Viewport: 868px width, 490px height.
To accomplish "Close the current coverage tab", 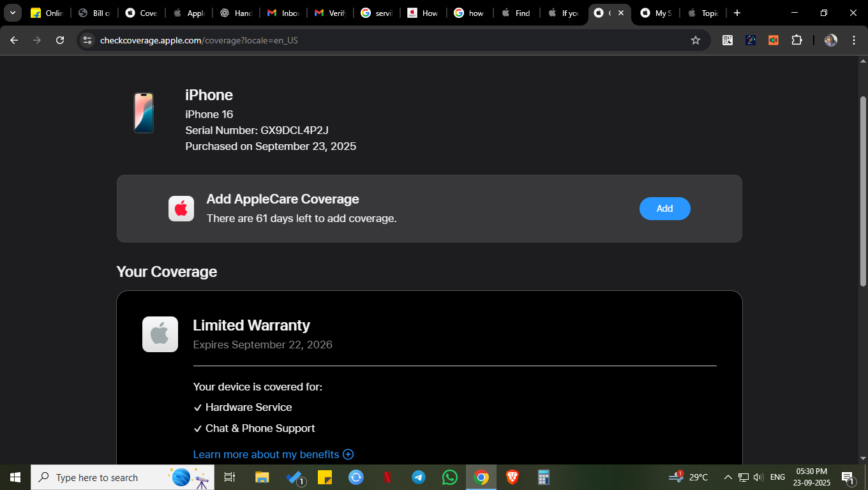I will coord(620,13).
